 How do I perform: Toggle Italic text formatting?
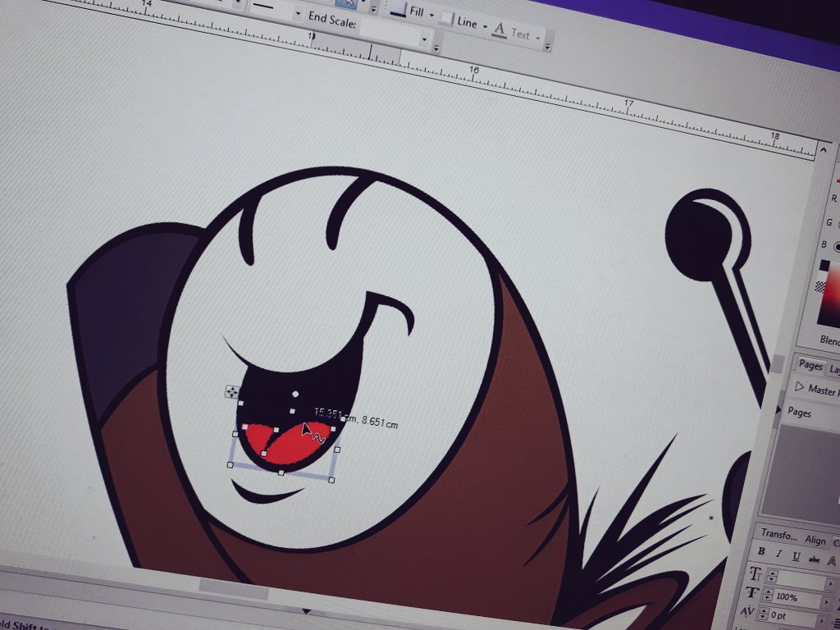[779, 555]
